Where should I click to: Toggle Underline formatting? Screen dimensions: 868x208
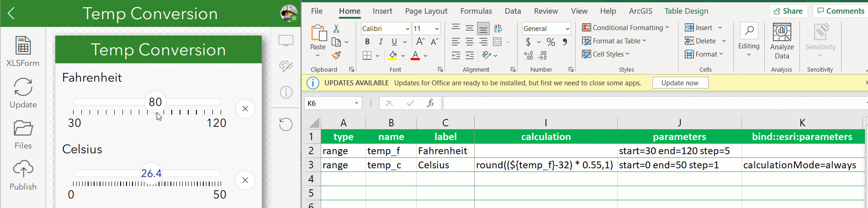[x=394, y=42]
